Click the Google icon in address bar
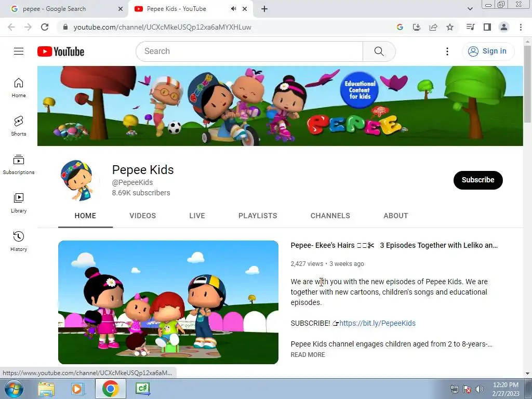 point(400,27)
